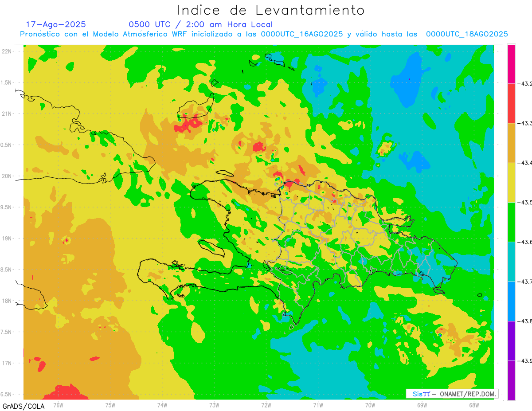The width and height of the screenshot is (532, 411).
Task: Select the light blue legend color block
Action: tap(511, 301)
